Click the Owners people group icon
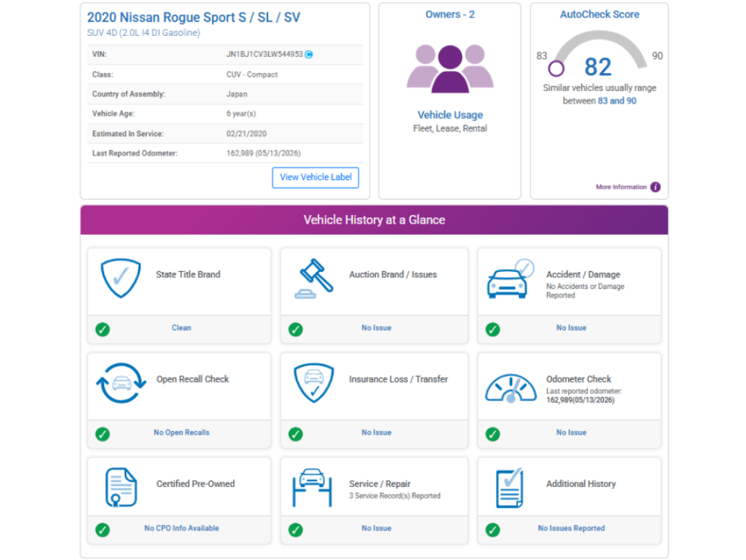Viewport: 746px width, 560px height. pyautogui.click(x=450, y=69)
